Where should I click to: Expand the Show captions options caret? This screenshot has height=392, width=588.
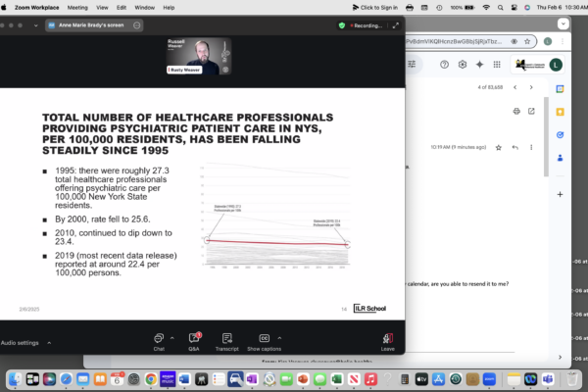[x=279, y=336]
